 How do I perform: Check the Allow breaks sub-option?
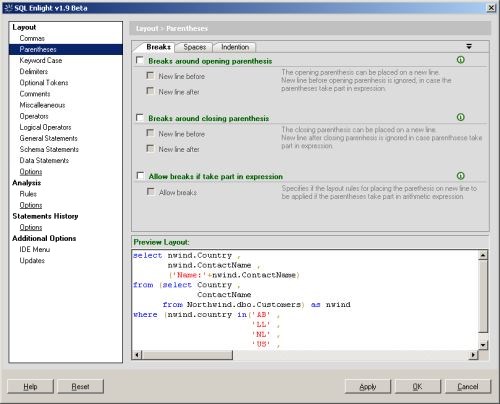point(151,192)
